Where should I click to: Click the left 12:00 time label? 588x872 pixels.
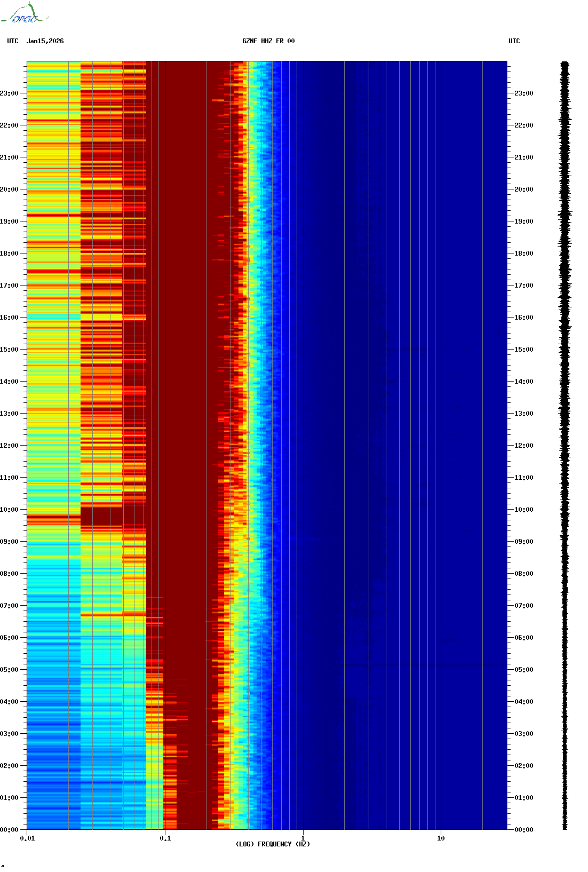(9, 446)
